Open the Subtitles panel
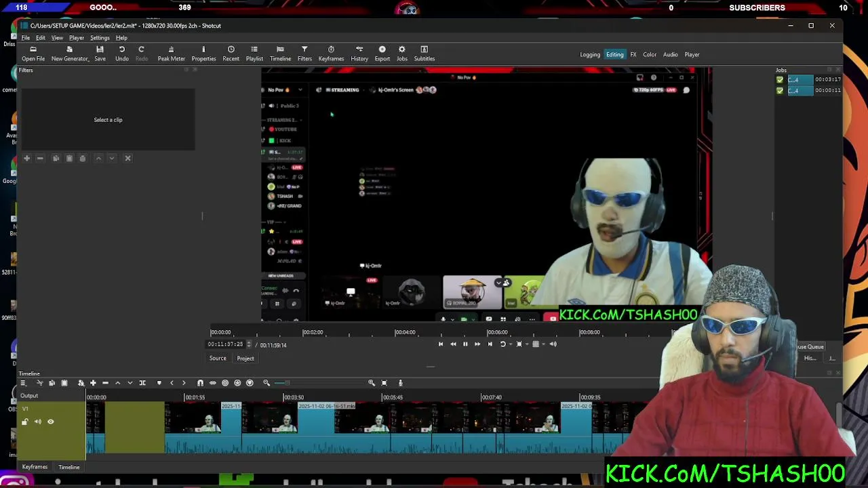This screenshot has width=868, height=488. pyautogui.click(x=425, y=54)
